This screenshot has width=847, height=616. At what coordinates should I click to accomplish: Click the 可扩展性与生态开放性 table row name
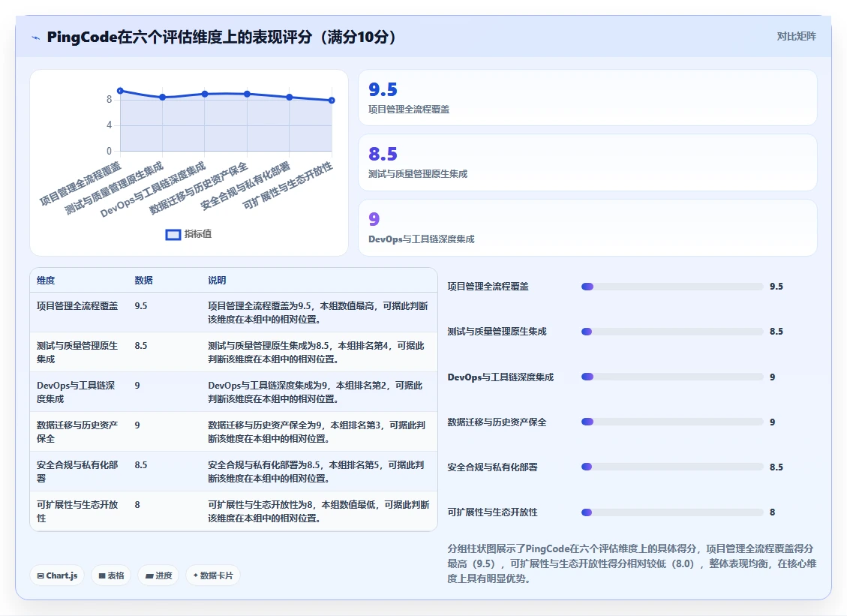point(77,511)
